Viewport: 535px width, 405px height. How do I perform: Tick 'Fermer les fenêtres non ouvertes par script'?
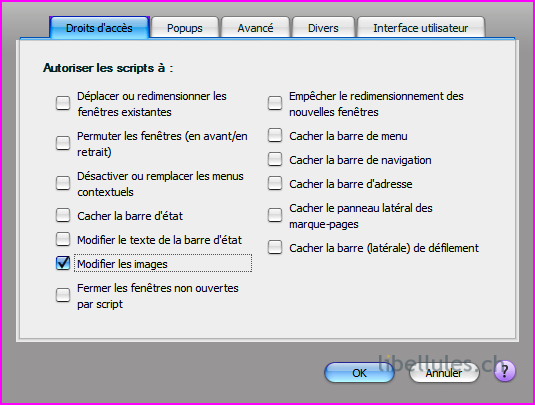pos(63,295)
